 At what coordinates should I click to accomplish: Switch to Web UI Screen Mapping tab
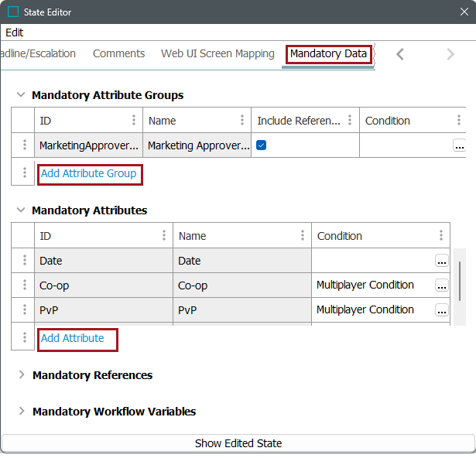217,53
